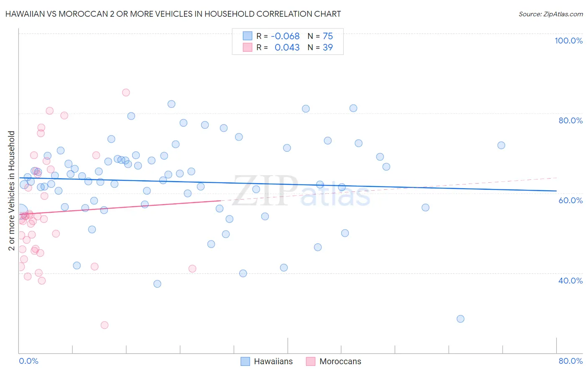Select the Moroccans legend label
Image resolution: width=588 pixels, height=373 pixels.
point(340,361)
